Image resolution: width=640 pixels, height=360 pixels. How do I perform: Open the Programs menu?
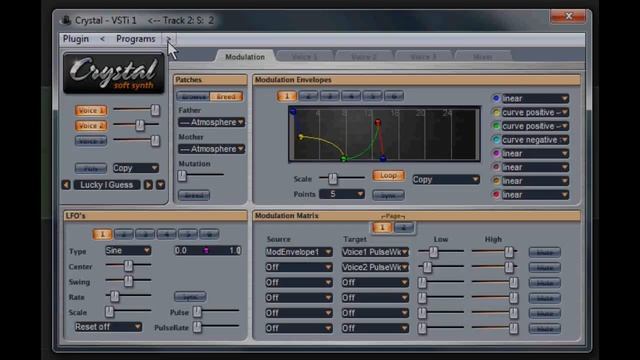(x=136, y=39)
